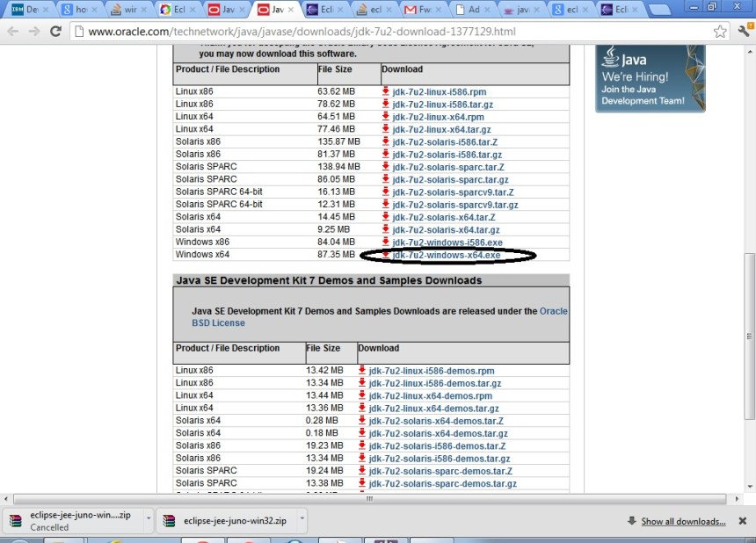Download jdk-7u2-solaris-i586-demos.tar.Z
The height and width of the screenshot is (543, 756).
click(437, 446)
